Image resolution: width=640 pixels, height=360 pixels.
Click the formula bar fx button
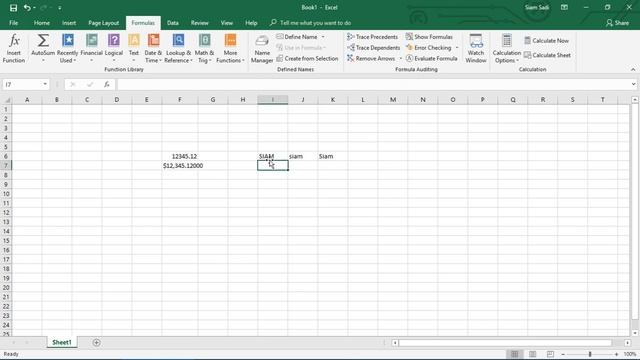pos(107,84)
